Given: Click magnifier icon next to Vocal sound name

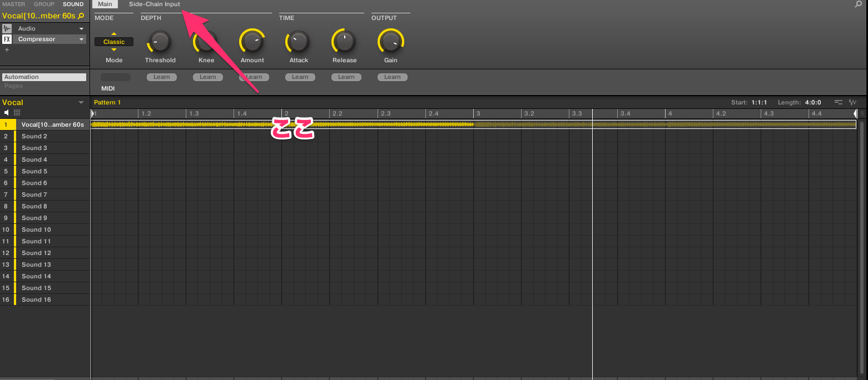Looking at the screenshot, I should pos(81,16).
